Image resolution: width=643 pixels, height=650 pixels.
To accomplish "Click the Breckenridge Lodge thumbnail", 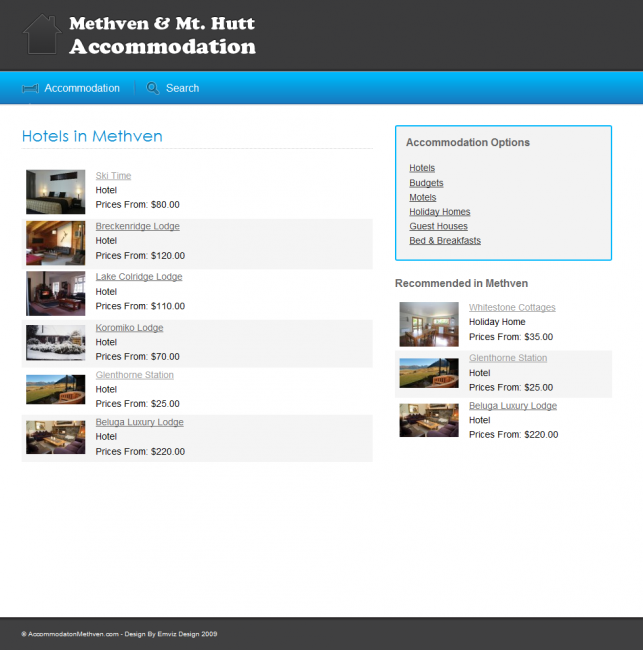I will 56,243.
